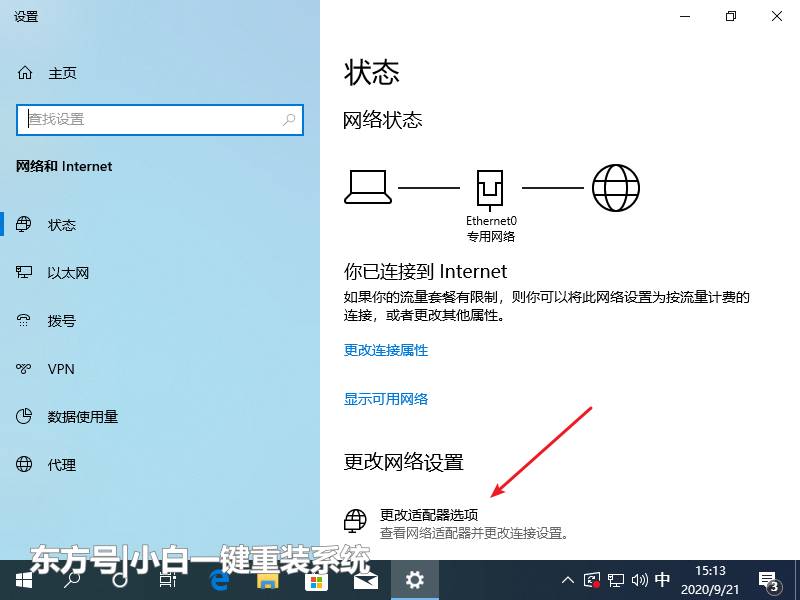Open taskbar search magnifier
Viewport: 800px width, 600px height.
pyautogui.click(x=71, y=580)
